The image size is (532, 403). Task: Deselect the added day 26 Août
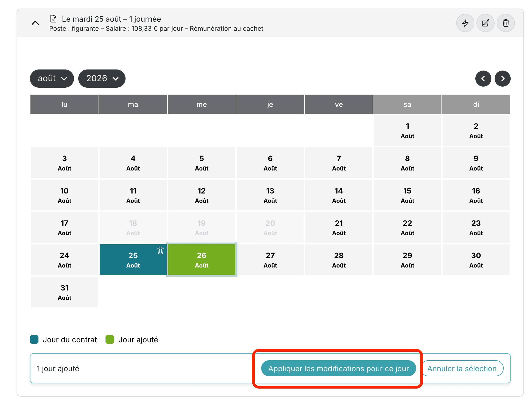click(x=202, y=260)
